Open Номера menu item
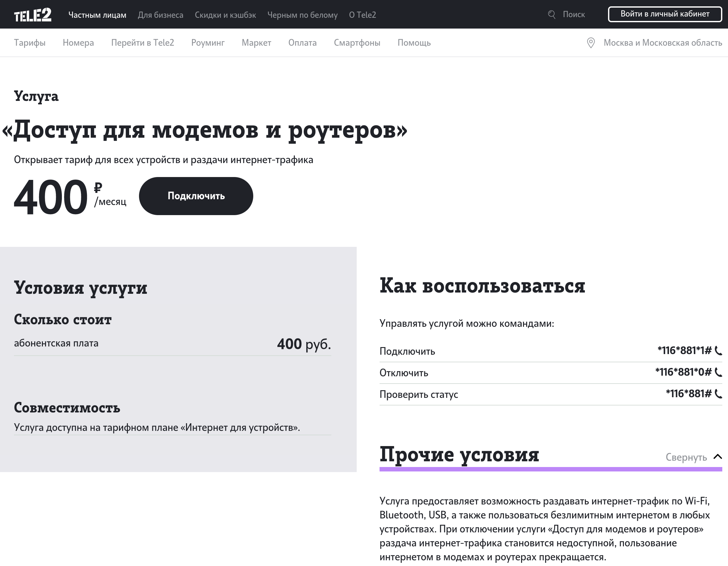The width and height of the screenshot is (728, 566). (78, 43)
